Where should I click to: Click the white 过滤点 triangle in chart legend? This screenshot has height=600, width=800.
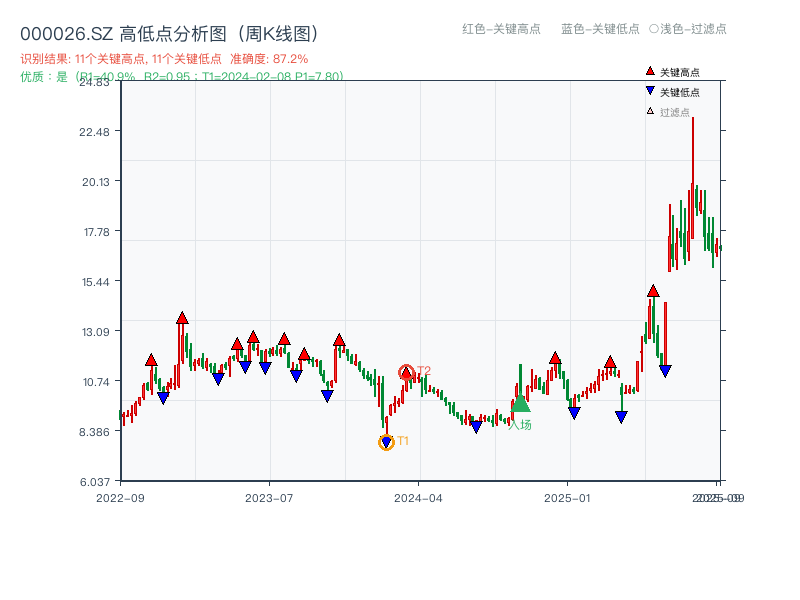[x=650, y=111]
